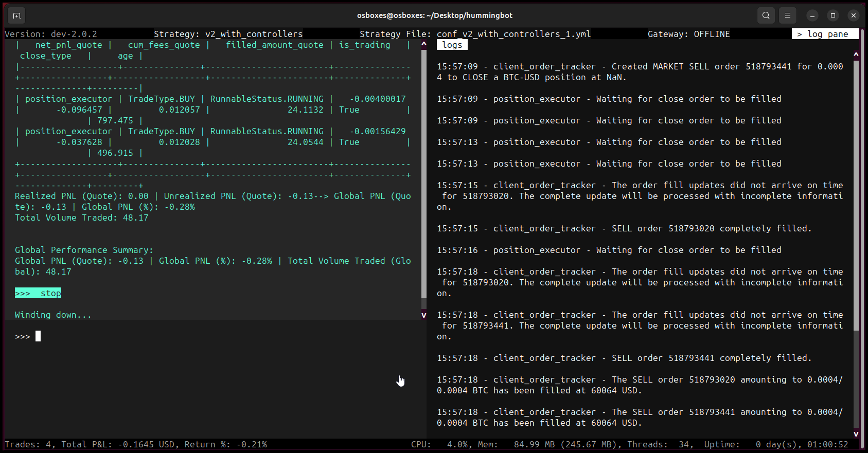Click the log pane scrollbar thumb

pos(856,195)
